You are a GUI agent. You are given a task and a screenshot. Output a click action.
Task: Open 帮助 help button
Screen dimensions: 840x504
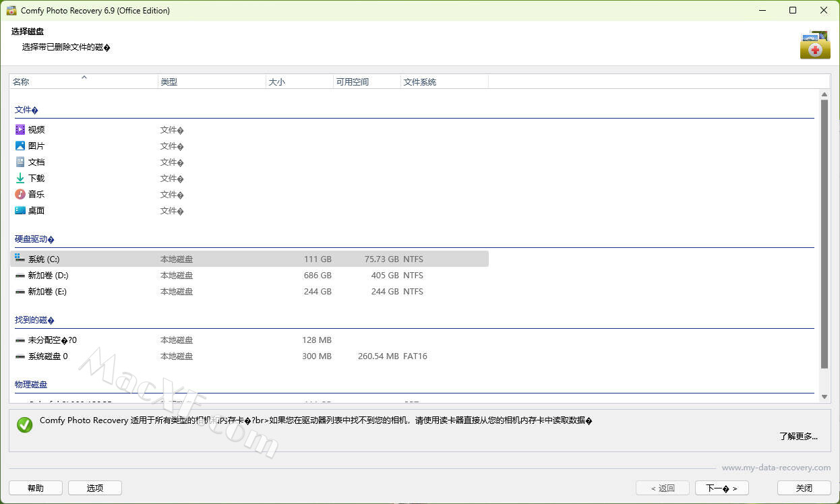coord(36,488)
